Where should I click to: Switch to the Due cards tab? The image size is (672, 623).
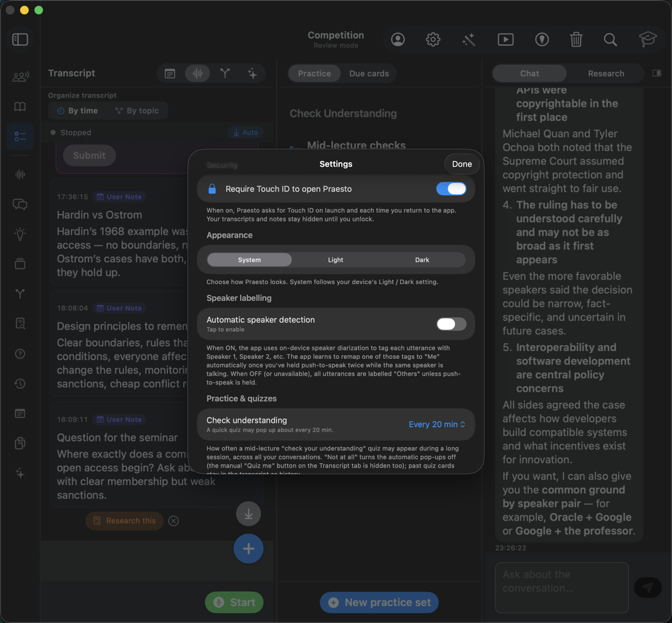pos(369,73)
